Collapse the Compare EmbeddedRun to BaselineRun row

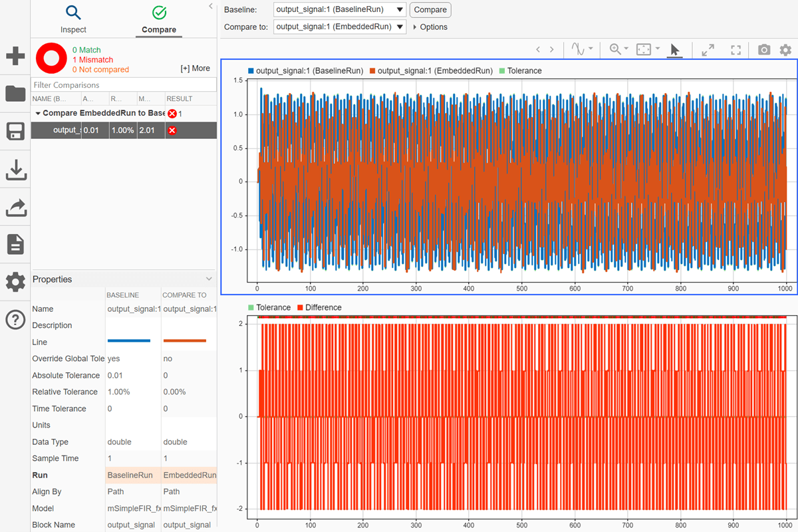(x=38, y=113)
